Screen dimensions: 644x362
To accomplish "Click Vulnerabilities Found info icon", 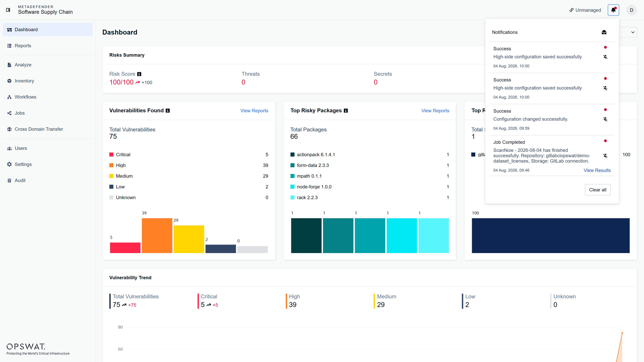I will tap(168, 111).
